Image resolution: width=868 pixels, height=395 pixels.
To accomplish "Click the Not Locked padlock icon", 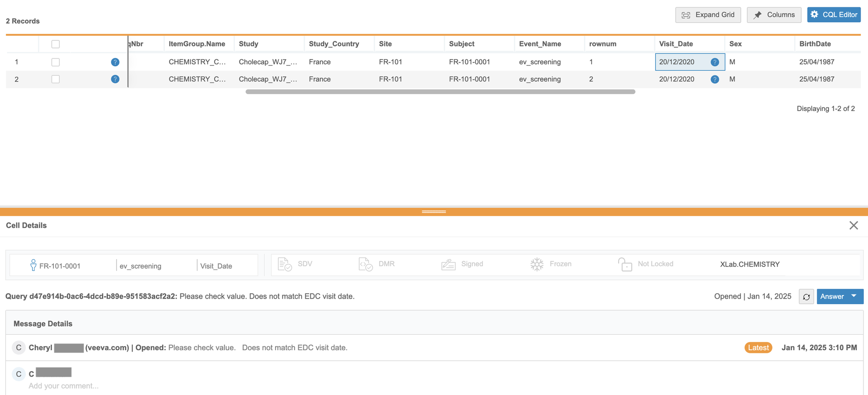I will [625, 264].
